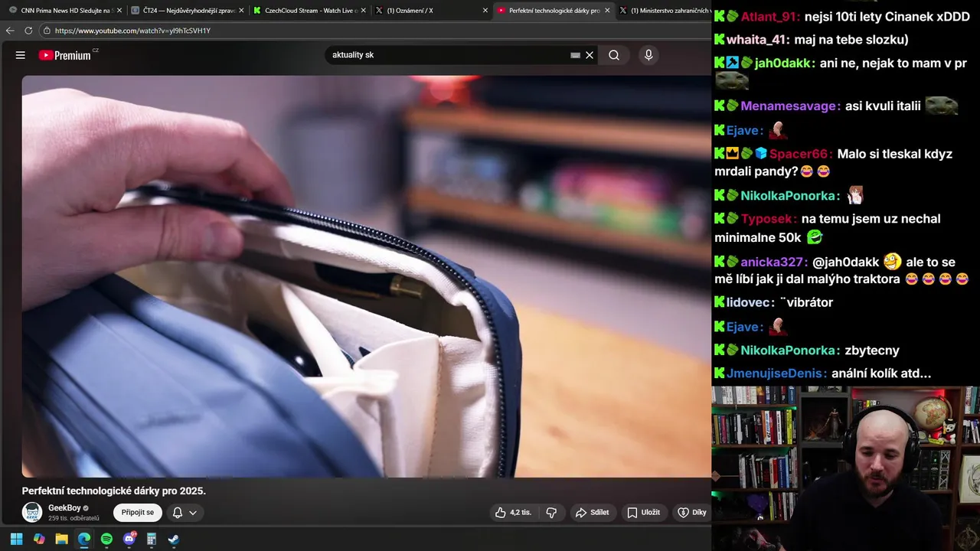
Task: Close the Perfektní technologické dárky tab
Action: pyautogui.click(x=607, y=11)
